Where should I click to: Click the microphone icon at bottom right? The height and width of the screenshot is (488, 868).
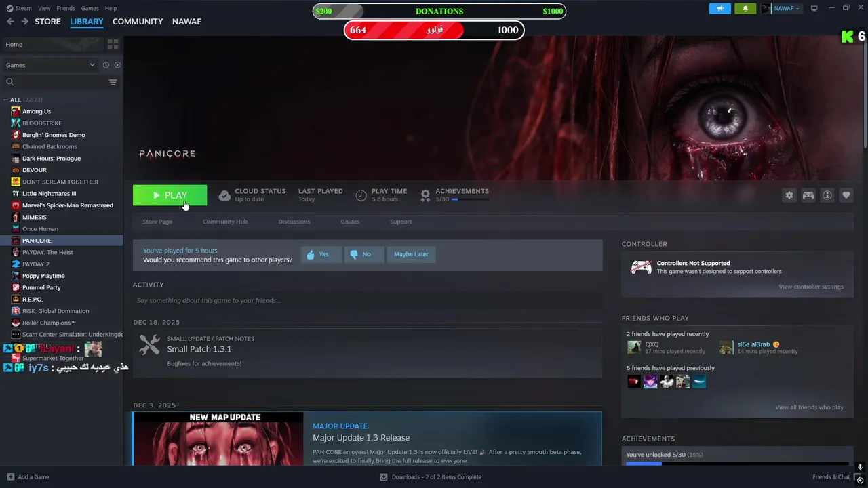[860, 468]
